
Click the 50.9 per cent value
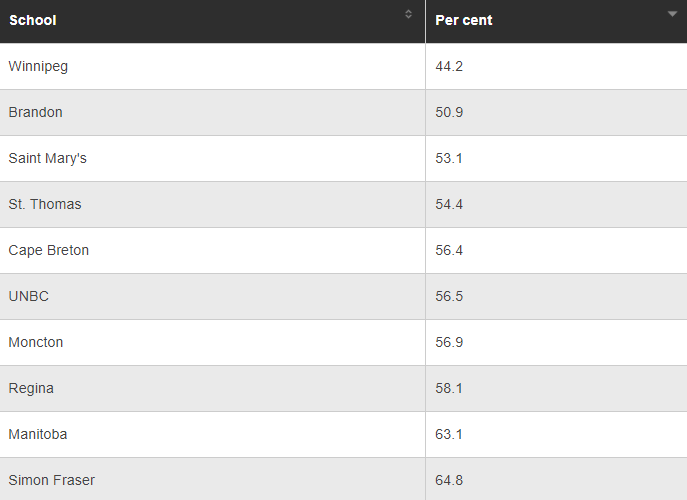point(449,112)
